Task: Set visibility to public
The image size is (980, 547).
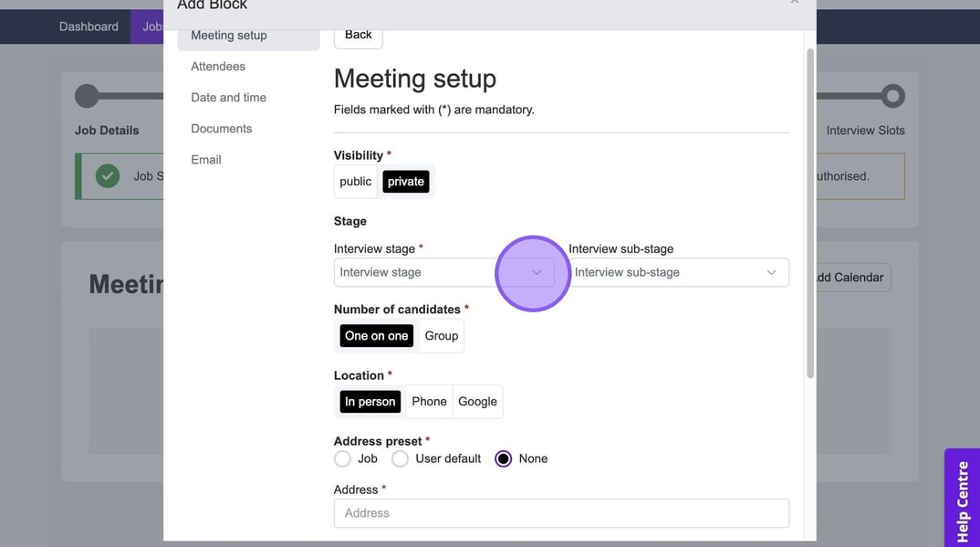Action: tap(356, 182)
